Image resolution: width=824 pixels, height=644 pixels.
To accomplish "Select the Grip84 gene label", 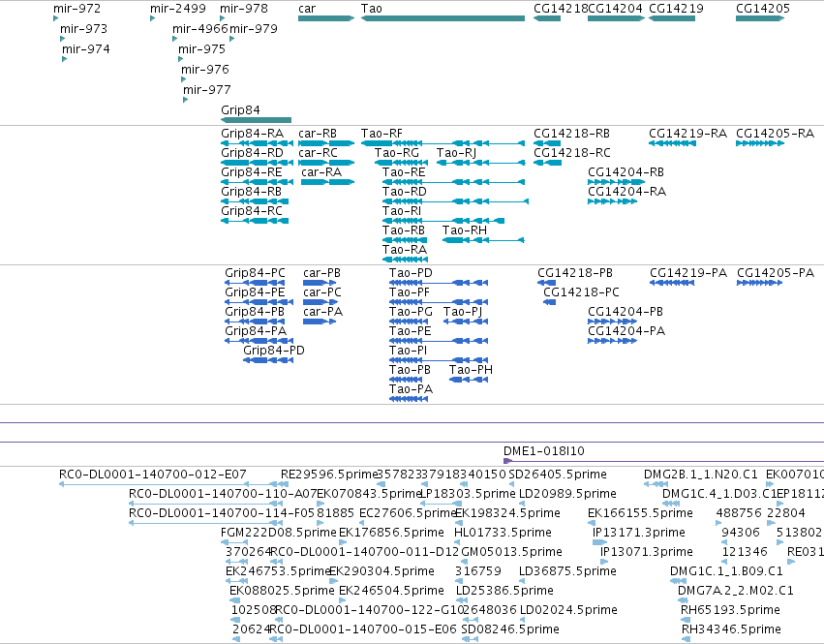I will coord(240,109).
